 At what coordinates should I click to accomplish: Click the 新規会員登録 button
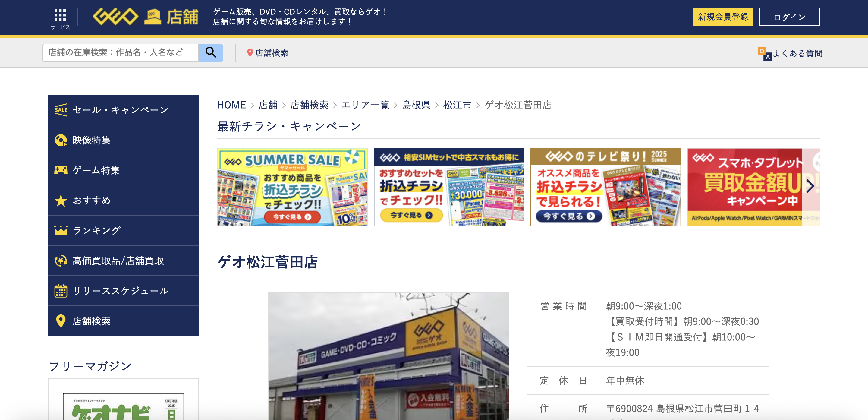tap(723, 17)
